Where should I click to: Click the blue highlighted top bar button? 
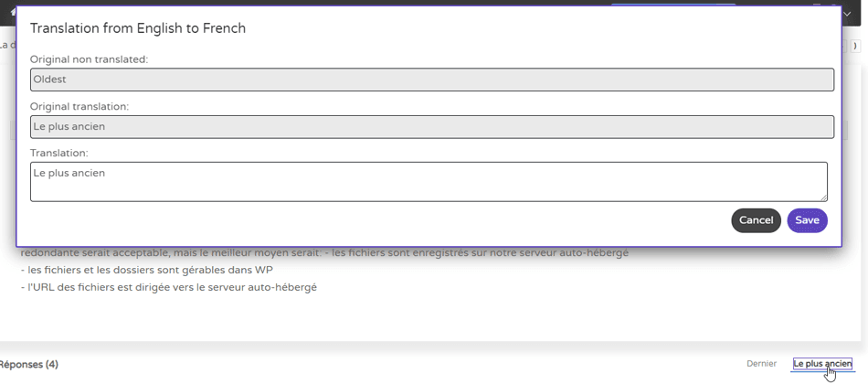click(672, 4)
